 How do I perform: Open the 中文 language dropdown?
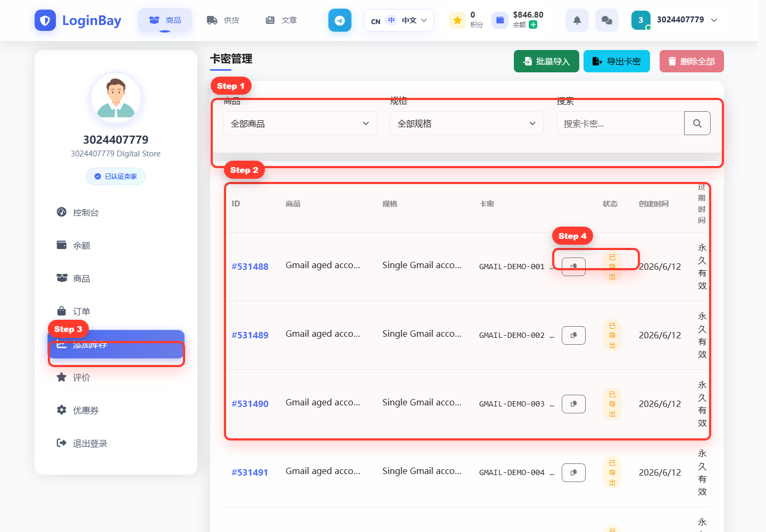click(x=399, y=20)
